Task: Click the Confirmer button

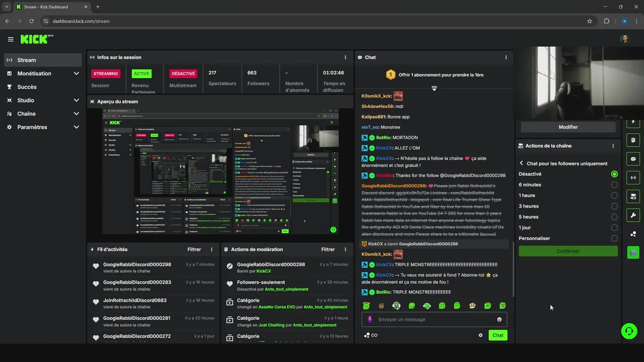Action: (x=568, y=251)
